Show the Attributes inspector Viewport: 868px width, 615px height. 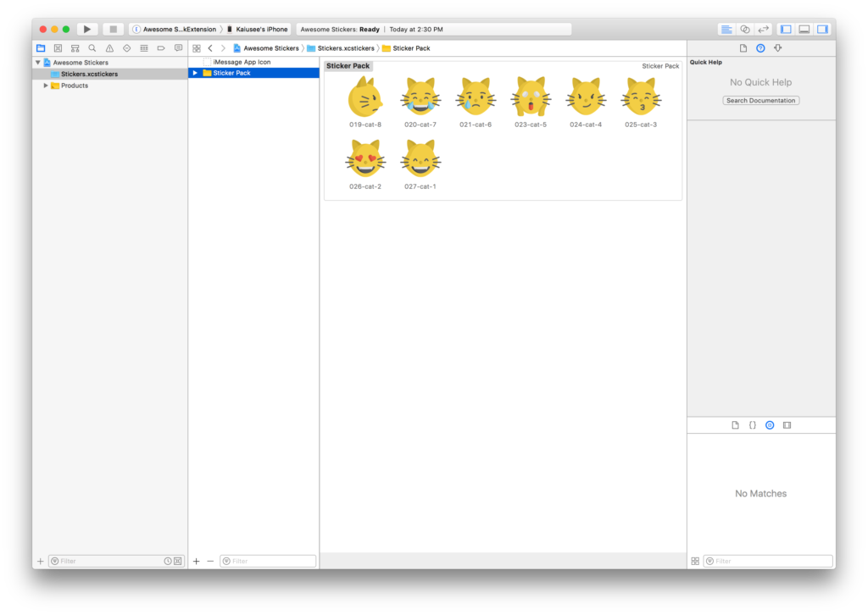[778, 48]
